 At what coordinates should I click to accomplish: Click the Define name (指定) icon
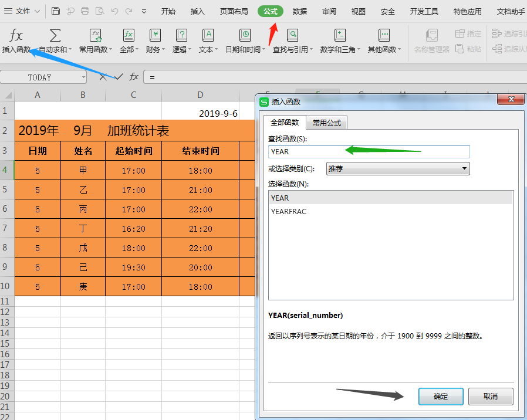(460, 33)
